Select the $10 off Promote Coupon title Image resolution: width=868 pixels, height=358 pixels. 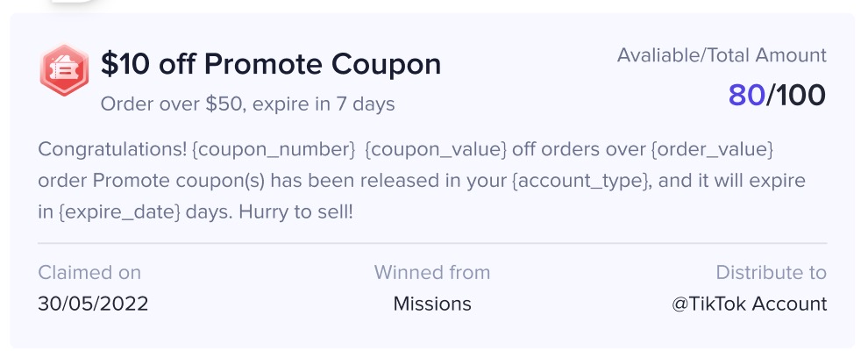coord(271,64)
